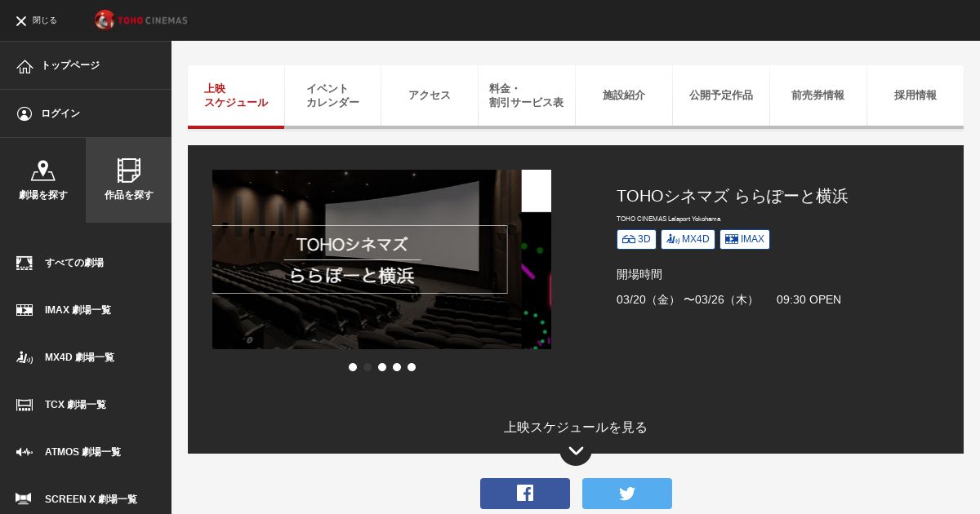Viewport: 980px width, 514px height.
Task: Open ATMOS 劇場一覧
Action: click(x=82, y=452)
